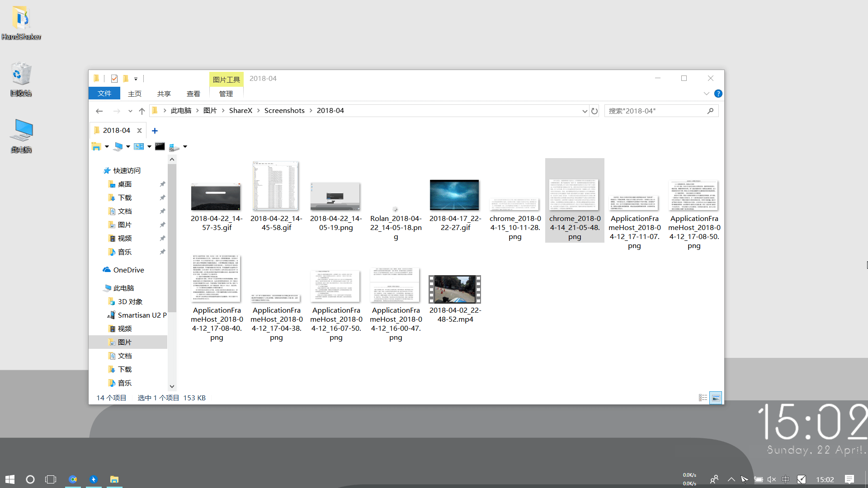Open the address bar history dropdown
Image resolution: width=868 pixels, height=488 pixels.
click(585, 111)
